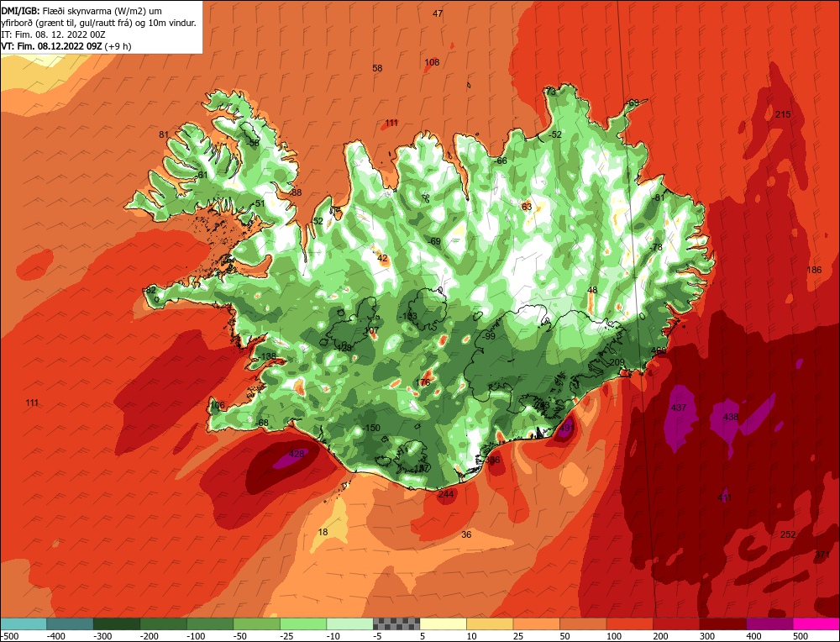Click the value -61 in the Westfjords
The height and width of the screenshot is (642, 840).
201,175
